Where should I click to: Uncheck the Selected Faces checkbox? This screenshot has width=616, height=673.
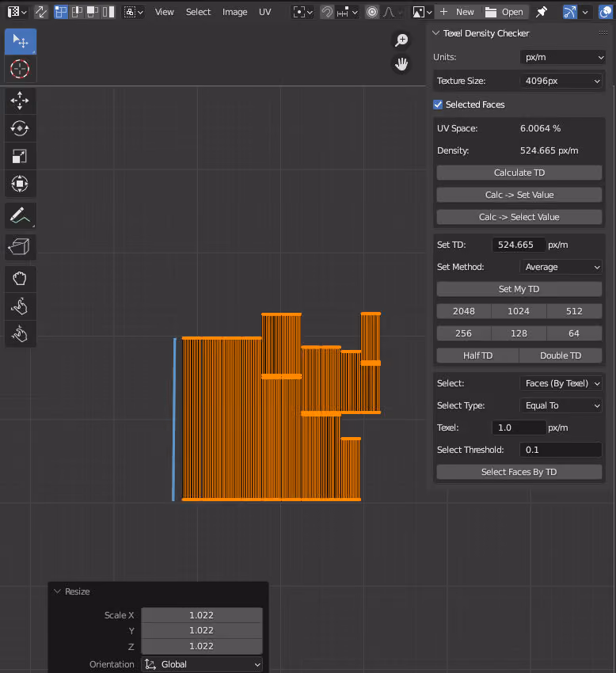pos(438,105)
